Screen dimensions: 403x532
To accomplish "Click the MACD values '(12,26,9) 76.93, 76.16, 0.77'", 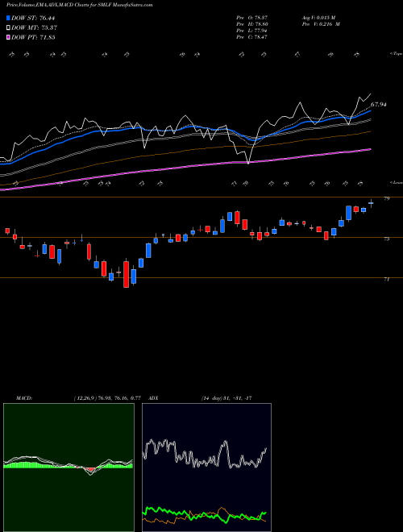I will pyautogui.click(x=107, y=398).
